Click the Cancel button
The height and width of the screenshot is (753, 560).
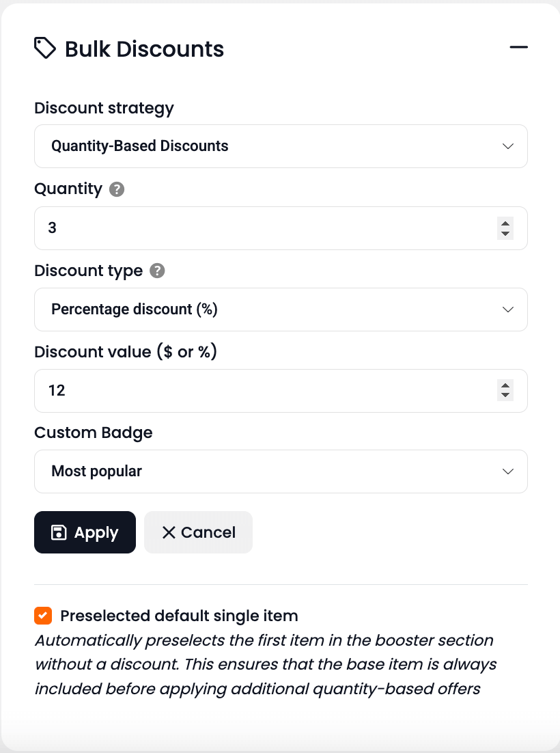click(x=198, y=532)
